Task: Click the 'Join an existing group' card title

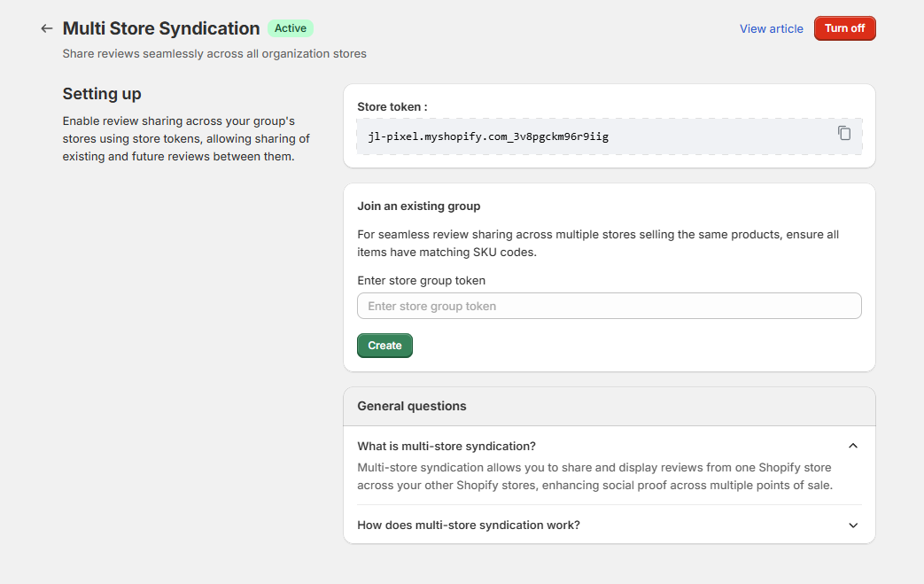Action: click(418, 206)
